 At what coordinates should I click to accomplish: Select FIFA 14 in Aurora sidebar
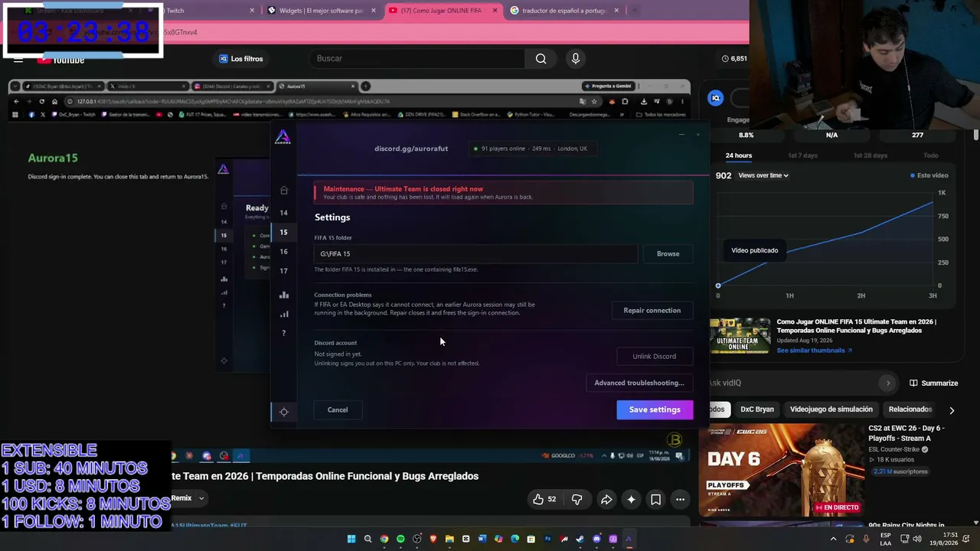(283, 213)
